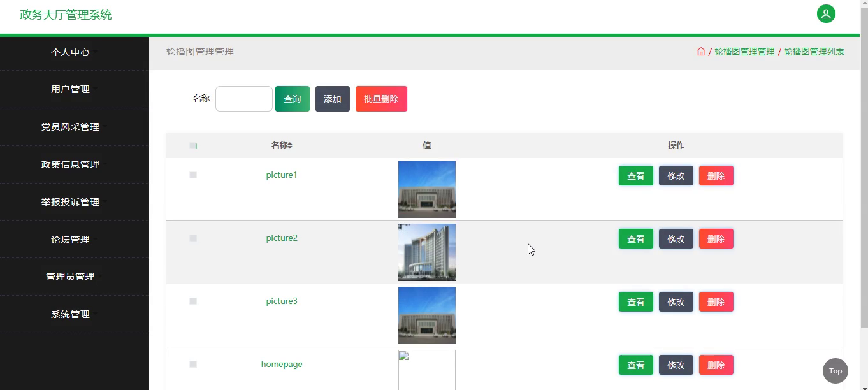Click the 添加 button
Screen dimensions: 868x390
tap(333, 99)
